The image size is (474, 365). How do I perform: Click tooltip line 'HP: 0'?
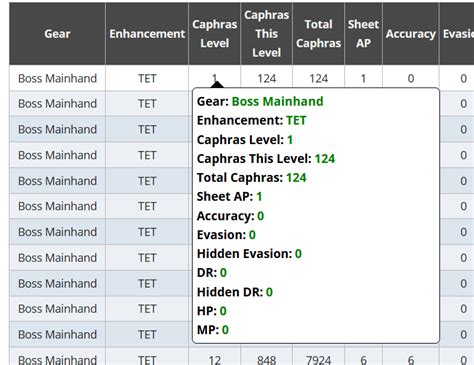pyautogui.click(x=212, y=311)
